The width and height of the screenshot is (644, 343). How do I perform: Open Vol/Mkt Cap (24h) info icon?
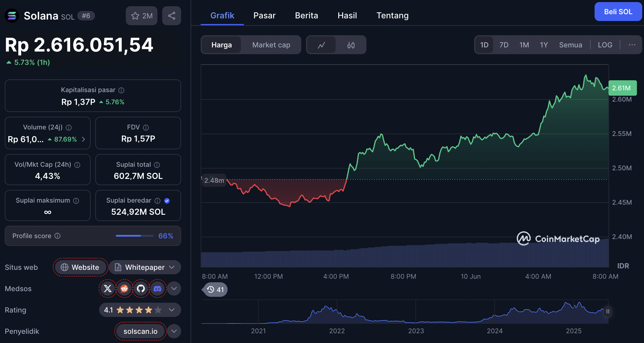(x=77, y=165)
